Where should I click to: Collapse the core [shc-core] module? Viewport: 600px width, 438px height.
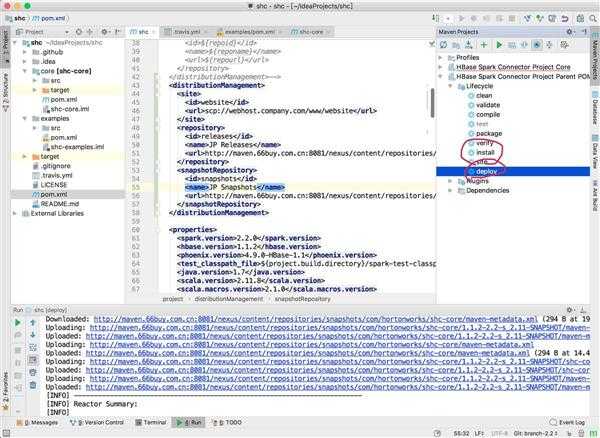(25, 71)
